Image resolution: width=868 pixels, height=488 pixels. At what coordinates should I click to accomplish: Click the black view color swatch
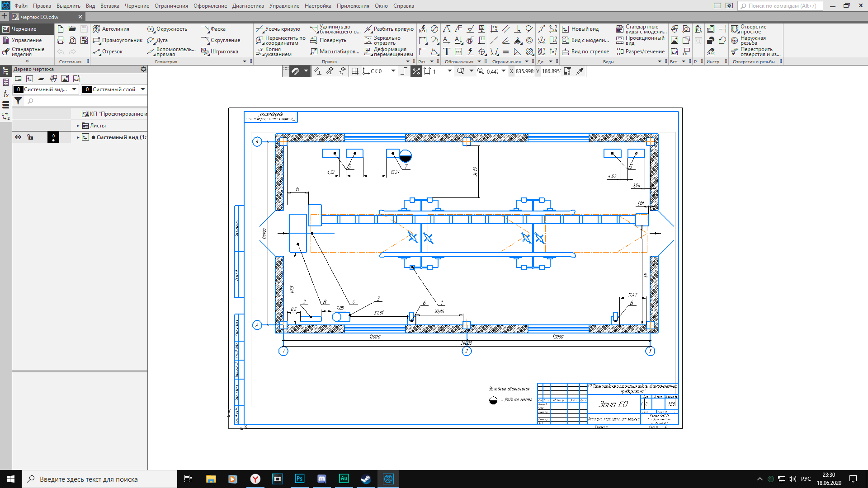click(53, 137)
